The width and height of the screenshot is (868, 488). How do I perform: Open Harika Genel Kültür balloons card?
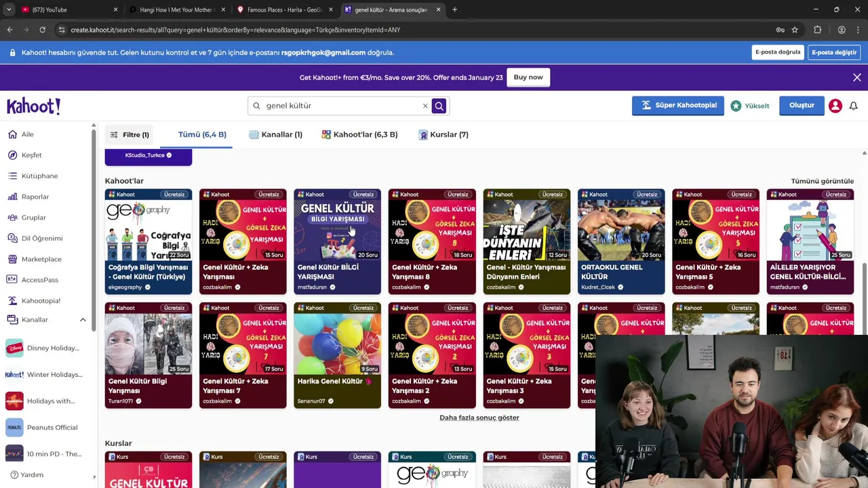(338, 356)
